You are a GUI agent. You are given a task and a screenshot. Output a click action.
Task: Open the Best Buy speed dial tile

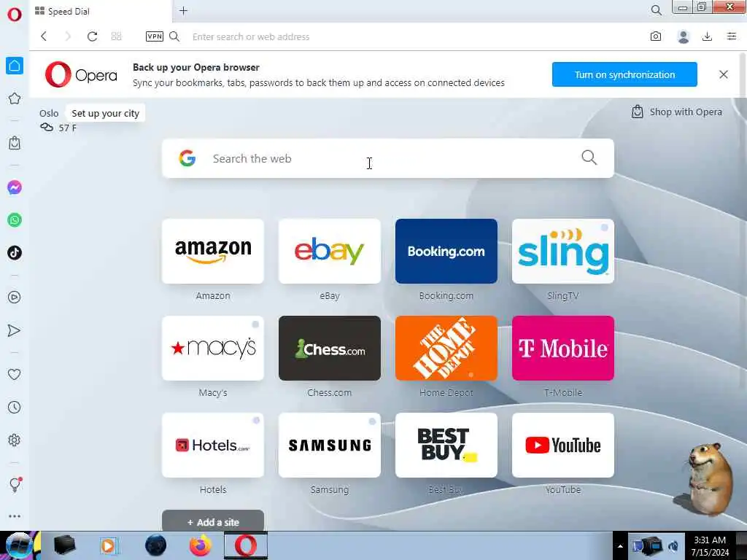point(446,446)
